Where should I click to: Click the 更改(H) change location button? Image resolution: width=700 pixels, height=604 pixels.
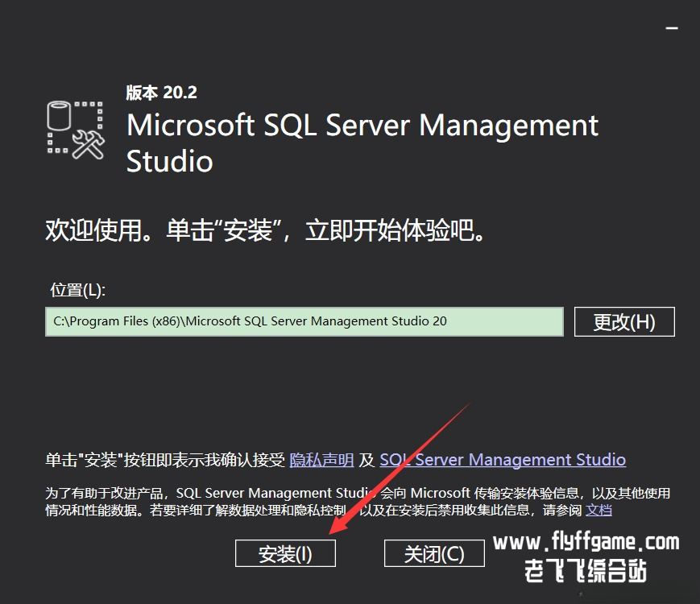click(x=624, y=321)
